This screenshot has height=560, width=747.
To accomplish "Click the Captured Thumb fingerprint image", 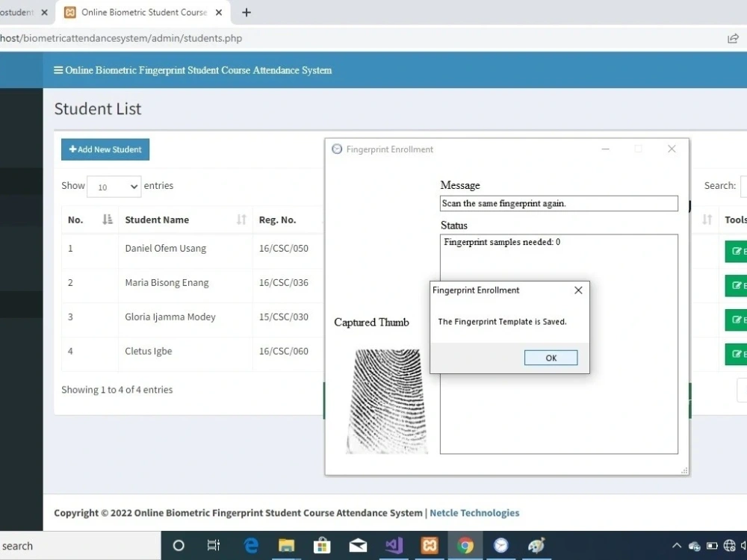I will [x=386, y=401].
